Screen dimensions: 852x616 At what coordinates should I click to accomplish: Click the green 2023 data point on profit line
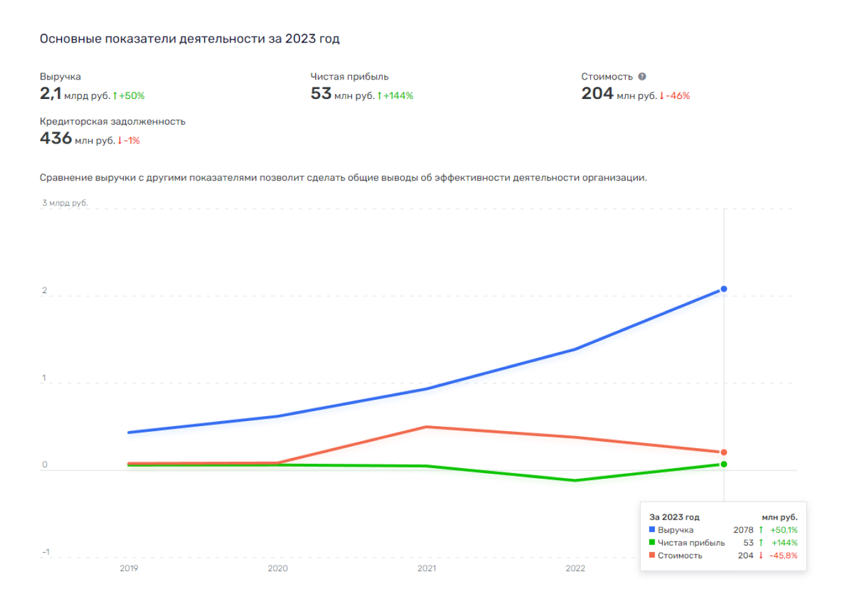(724, 464)
